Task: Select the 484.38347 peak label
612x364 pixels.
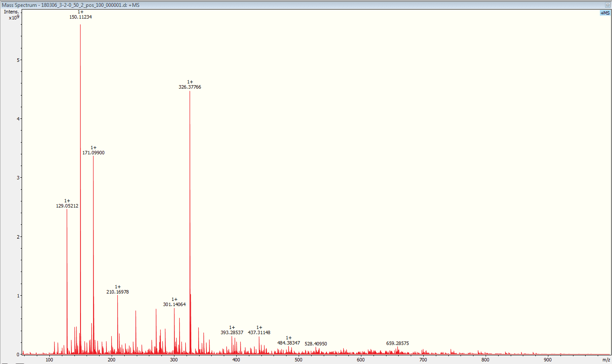Action: point(289,343)
